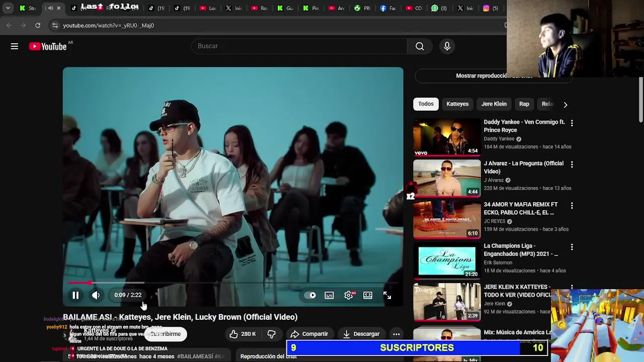Viewport: 644px width, 362px height.
Task: Click the video title BAILAME ASI
Action: 180,317
